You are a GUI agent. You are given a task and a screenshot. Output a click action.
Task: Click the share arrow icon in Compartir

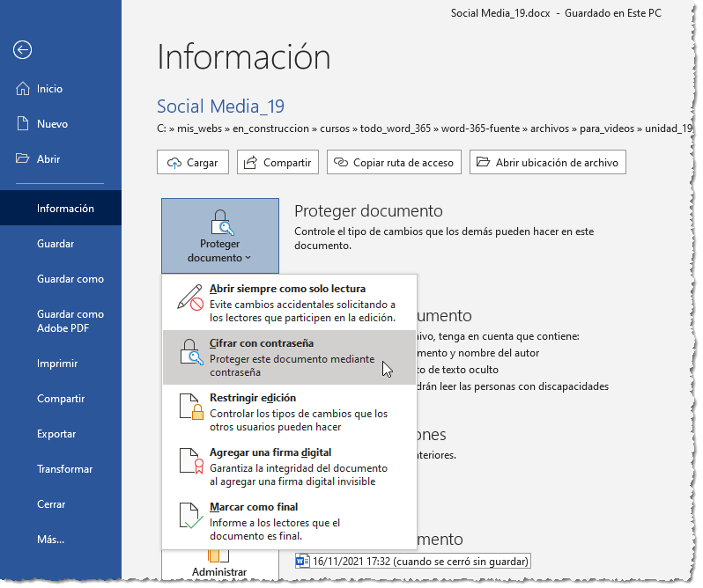tap(250, 163)
